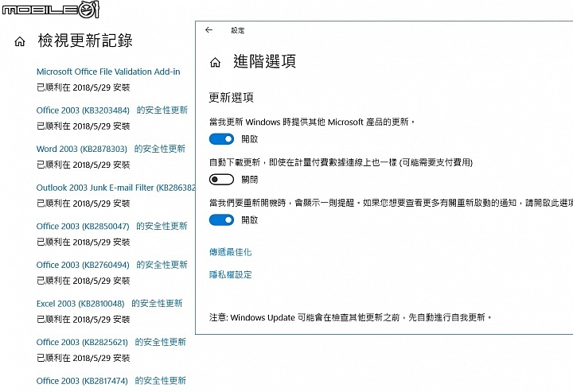Click install date under Outlook 2003 Junk filter
The width and height of the screenshot is (573, 392).
[x=84, y=204]
